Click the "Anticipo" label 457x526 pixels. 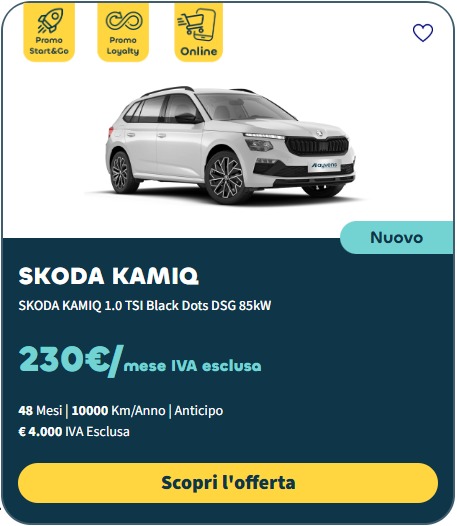[199, 411]
